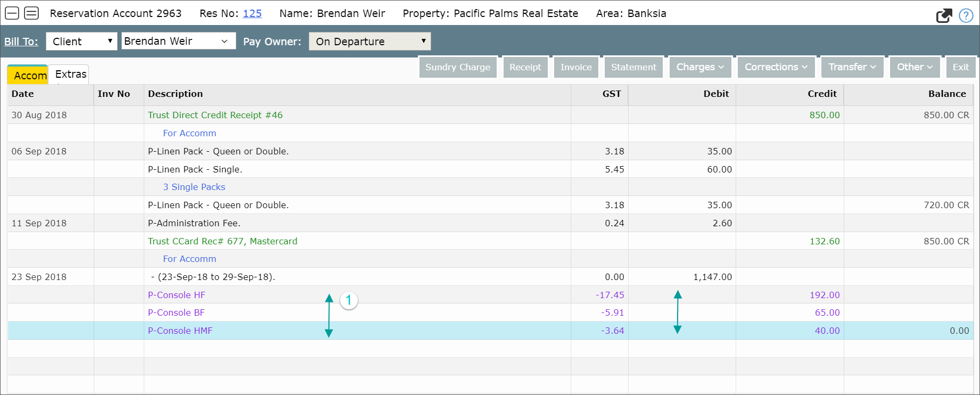
Task: Open the Pay Owner On Departure dropdown
Action: click(369, 42)
